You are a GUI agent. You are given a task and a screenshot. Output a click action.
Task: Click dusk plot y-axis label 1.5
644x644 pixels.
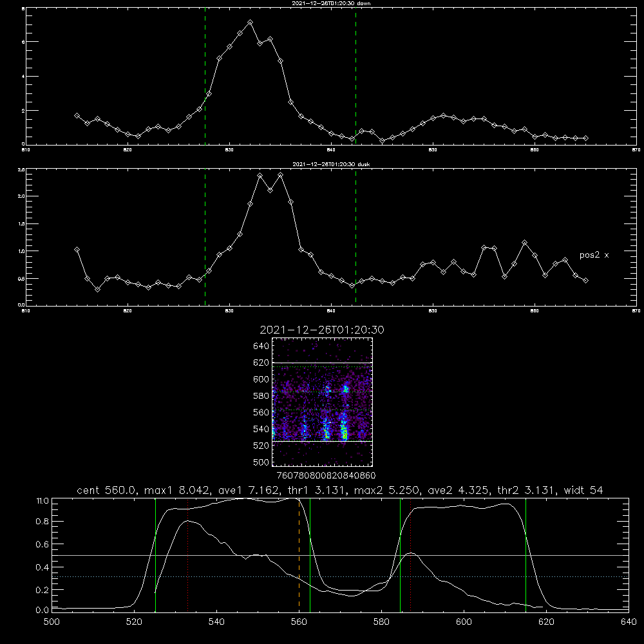(x=21, y=224)
